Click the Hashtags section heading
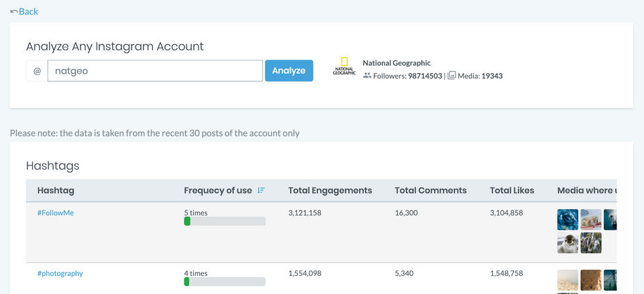Viewport: 644px width, 294px height. pos(52,166)
